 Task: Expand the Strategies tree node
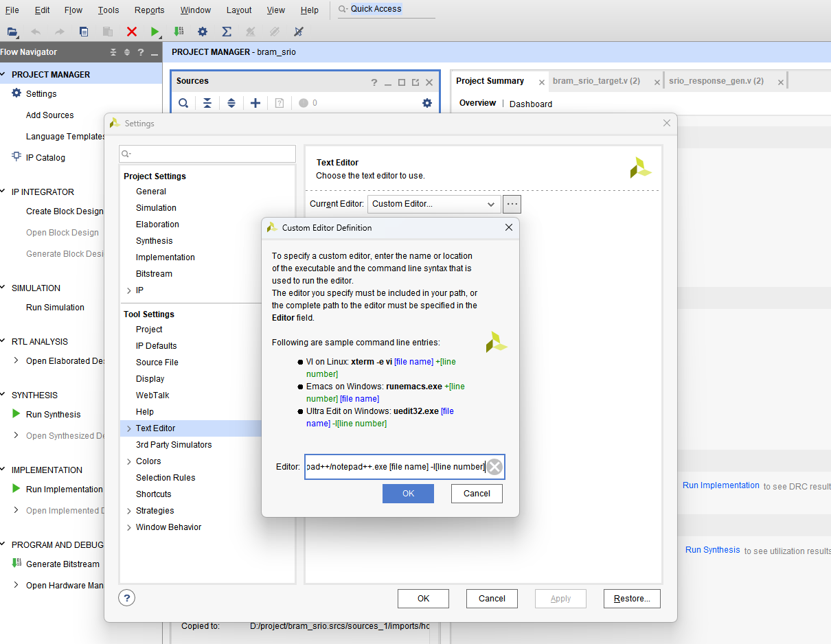coord(128,511)
